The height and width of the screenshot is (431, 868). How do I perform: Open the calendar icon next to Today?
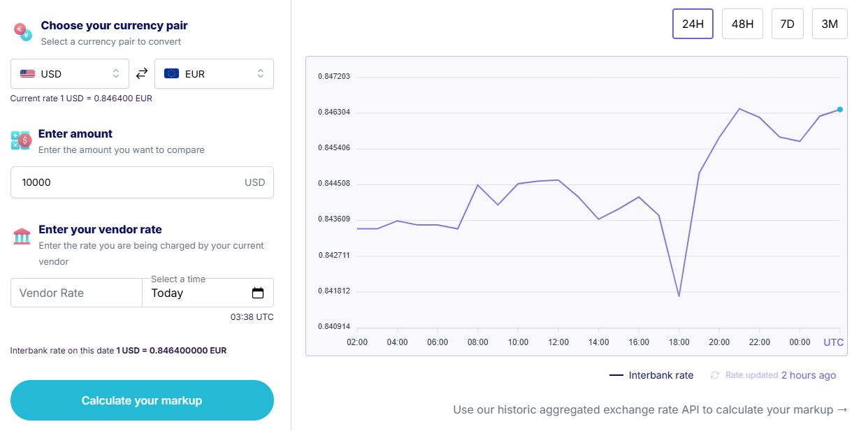tap(259, 292)
